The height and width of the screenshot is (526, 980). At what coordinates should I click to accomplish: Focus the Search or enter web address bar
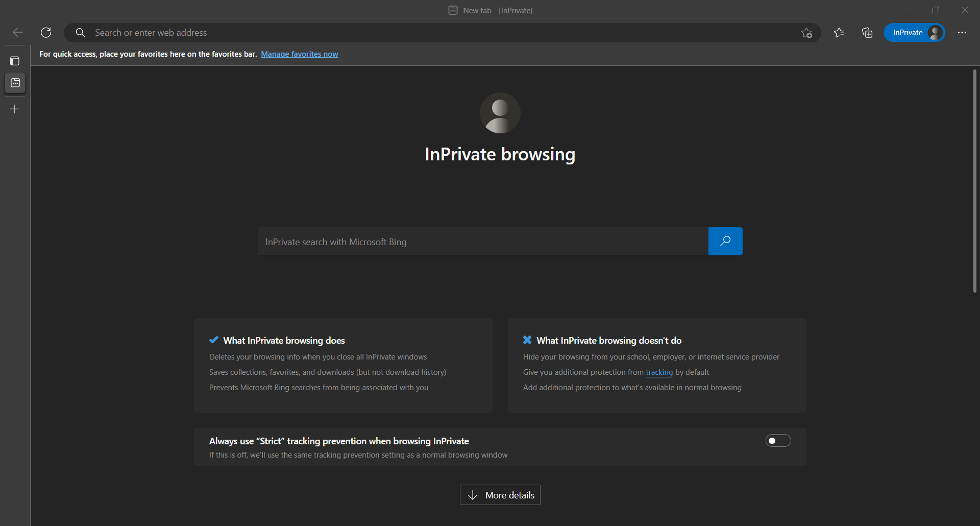442,33
